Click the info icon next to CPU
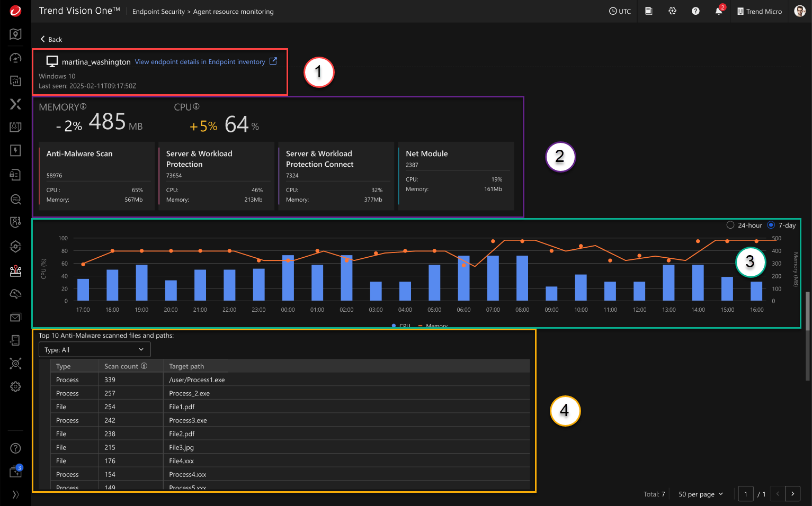Screen dimensions: 812x506 click(x=197, y=106)
